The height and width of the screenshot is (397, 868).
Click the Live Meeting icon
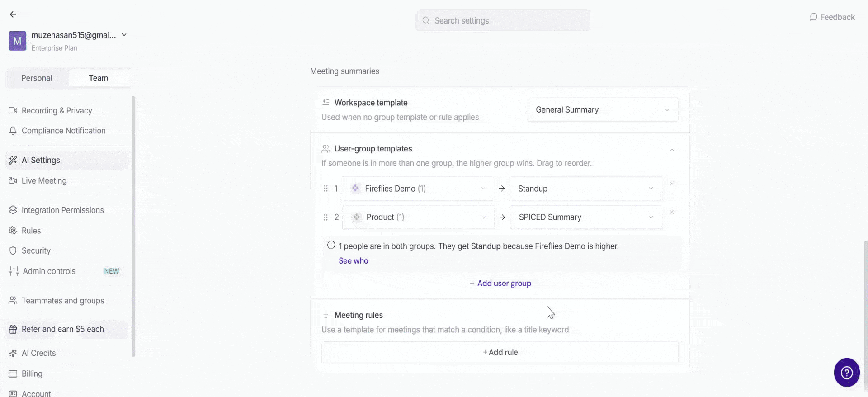tap(13, 181)
